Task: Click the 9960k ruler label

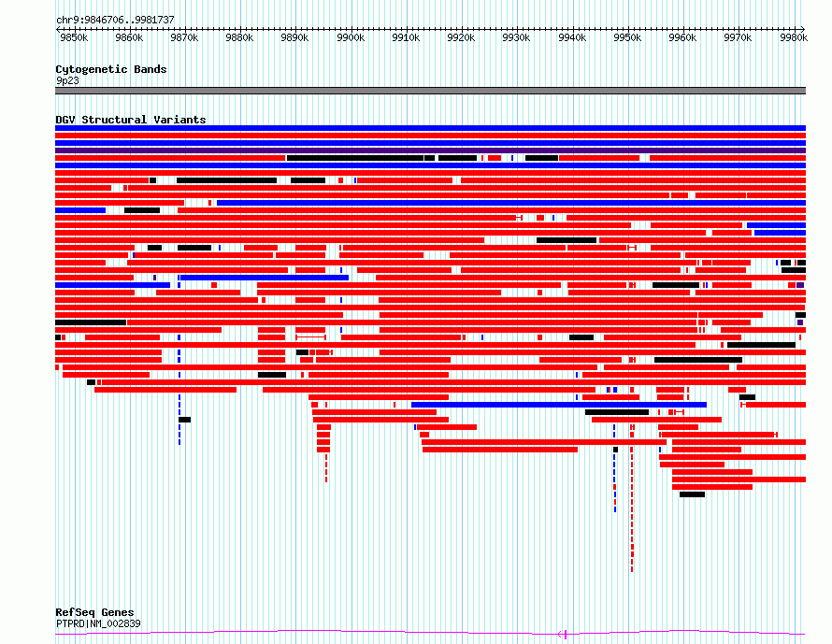Action: 682,37
